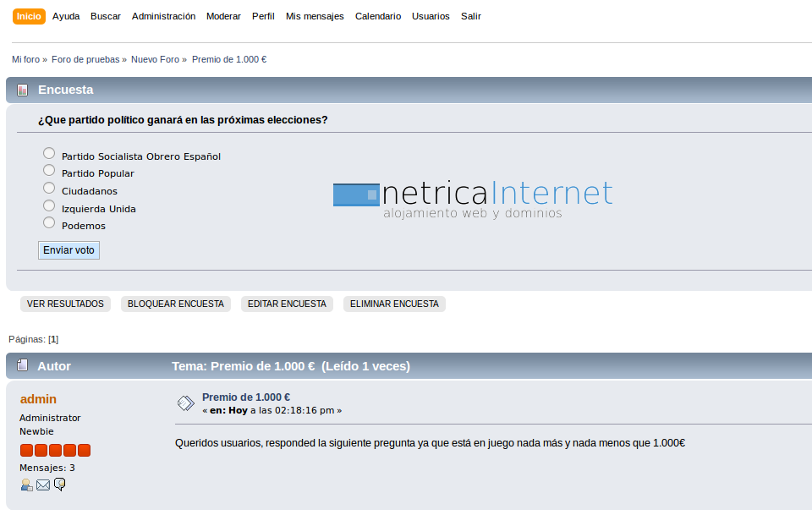Click the envelope email icon for admin
The width and height of the screenshot is (812, 515).
click(43, 485)
